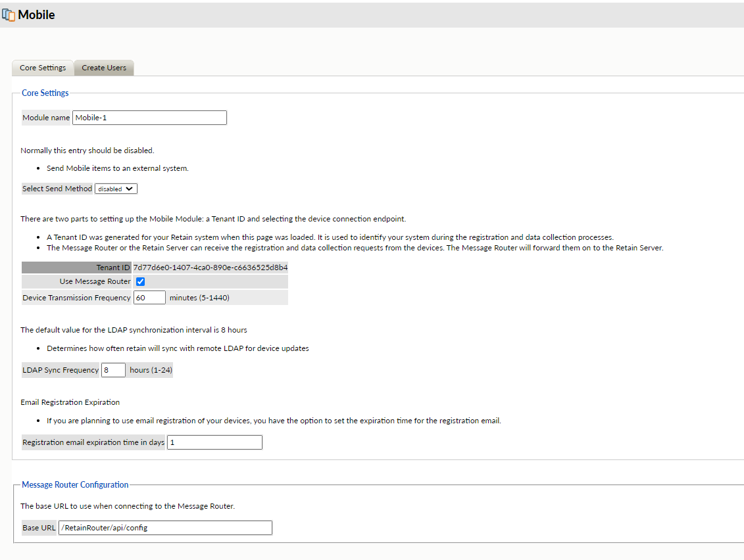Click the Base URL label
The width and height of the screenshot is (744, 560).
(39, 528)
